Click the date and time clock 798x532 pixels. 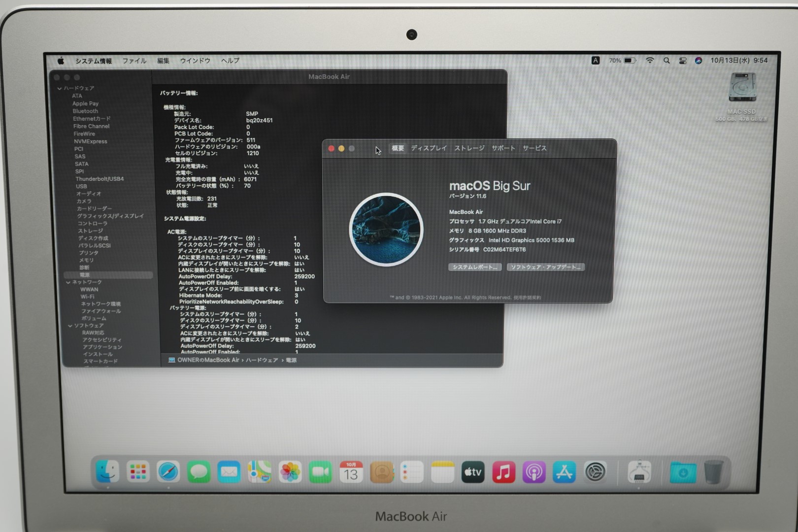[x=739, y=60]
